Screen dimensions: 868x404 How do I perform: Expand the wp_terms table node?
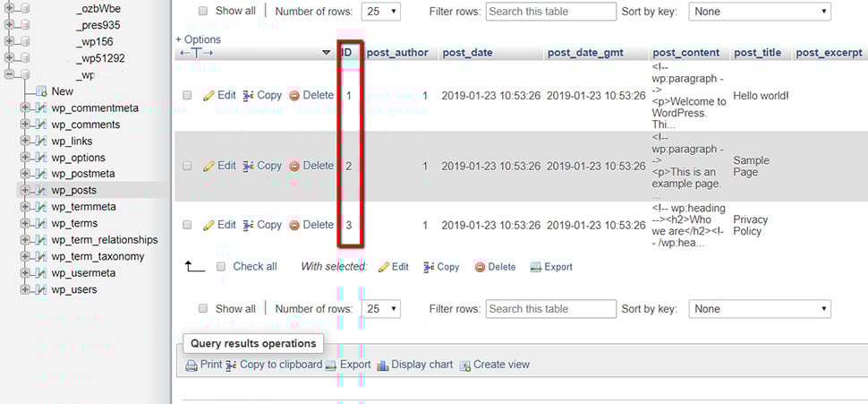[x=25, y=223]
